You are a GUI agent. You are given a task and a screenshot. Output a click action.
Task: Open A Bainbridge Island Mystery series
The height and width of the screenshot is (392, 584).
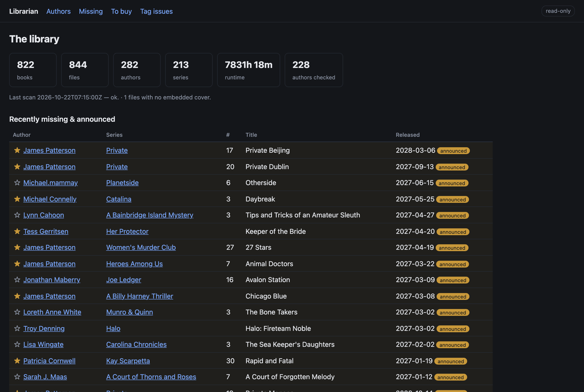point(150,215)
